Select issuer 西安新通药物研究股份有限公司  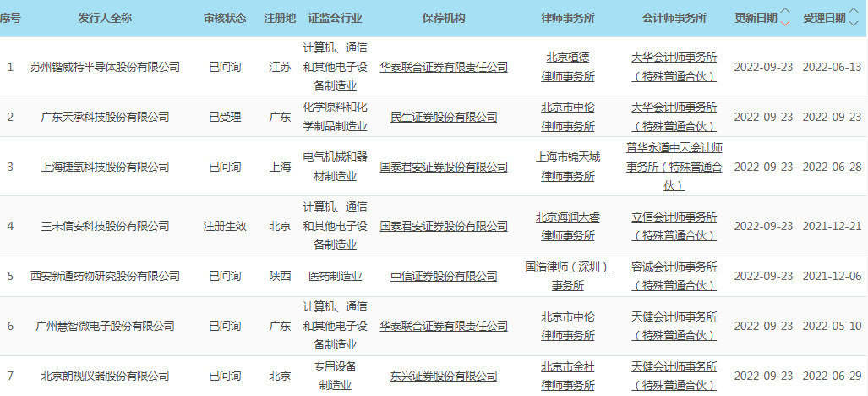click(105, 276)
